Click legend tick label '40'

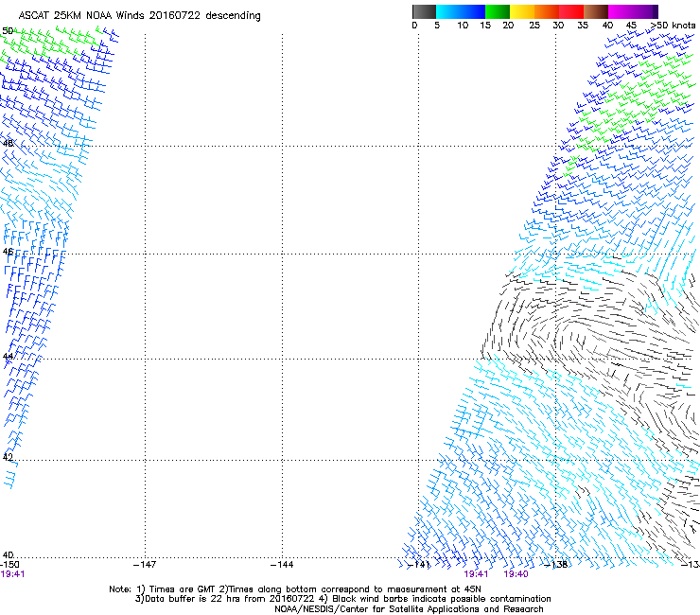[607, 26]
